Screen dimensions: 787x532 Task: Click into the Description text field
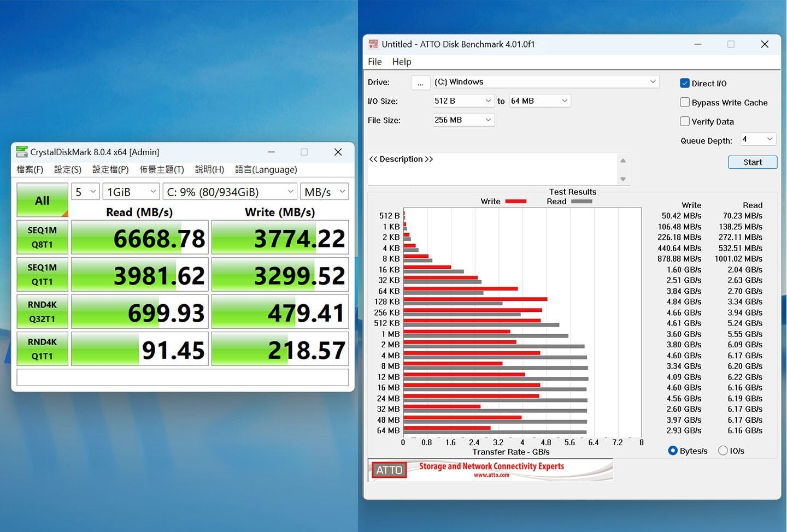pyautogui.click(x=492, y=169)
